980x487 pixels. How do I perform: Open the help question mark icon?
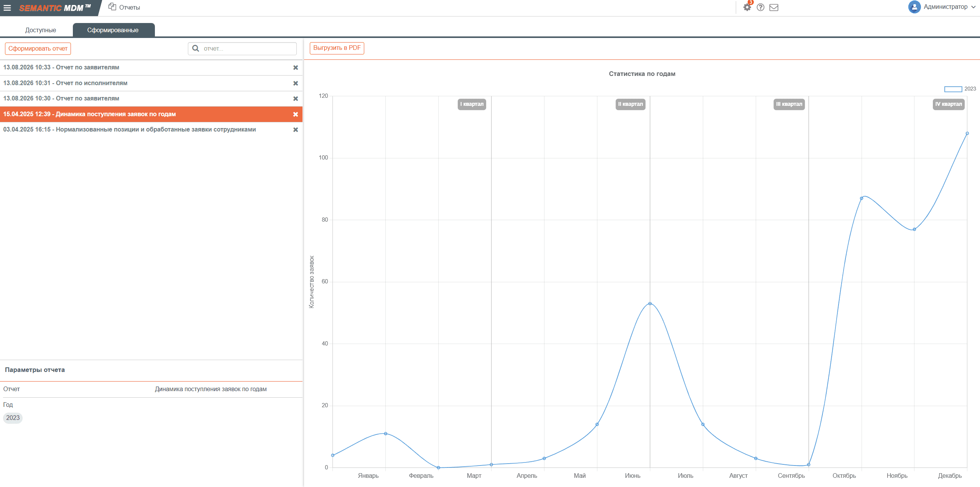(x=761, y=7)
